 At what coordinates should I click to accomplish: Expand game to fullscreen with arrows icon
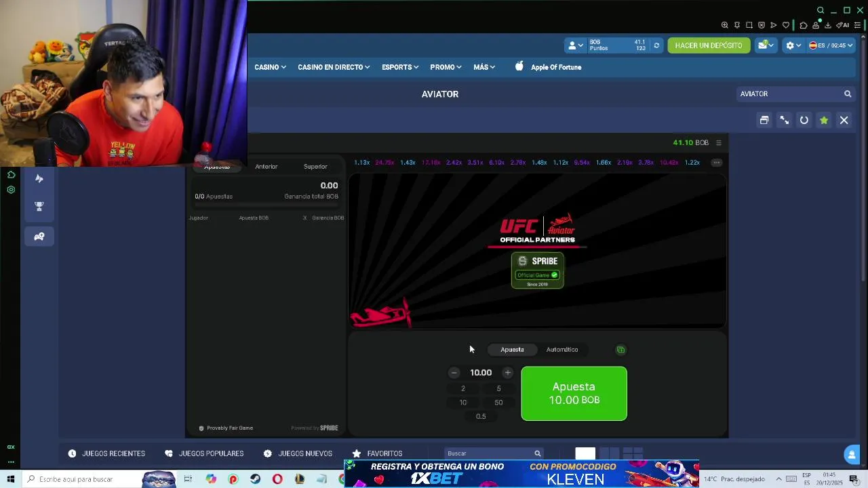(x=784, y=120)
